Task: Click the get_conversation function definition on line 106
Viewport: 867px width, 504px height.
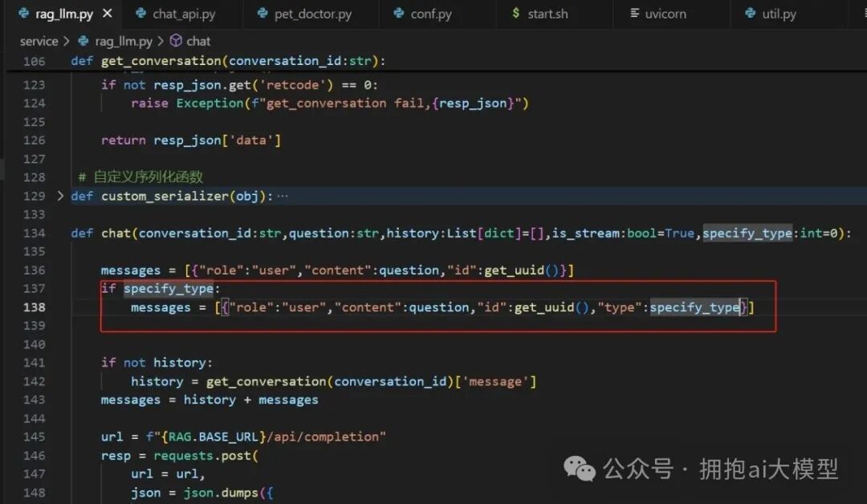Action: pos(161,60)
